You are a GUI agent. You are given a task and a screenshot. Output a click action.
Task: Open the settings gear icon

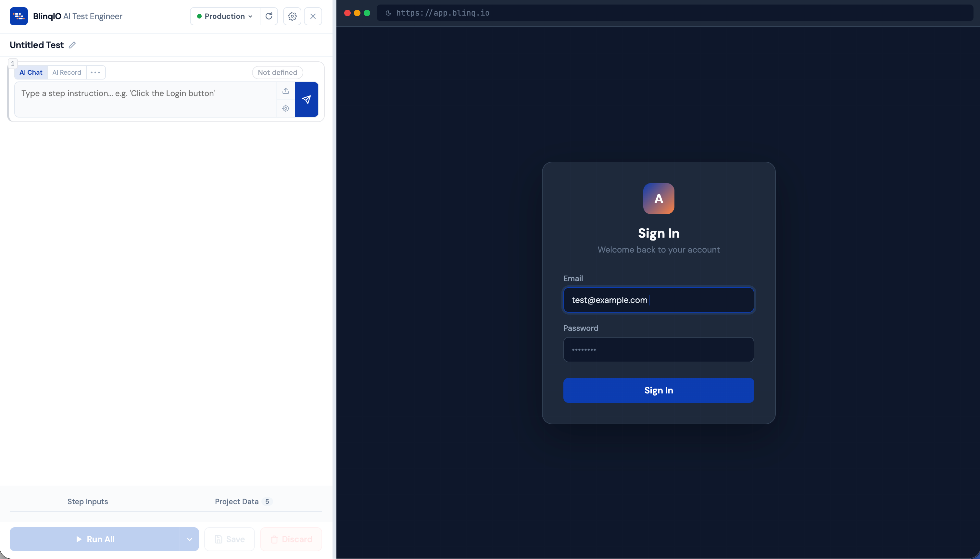[x=292, y=16]
